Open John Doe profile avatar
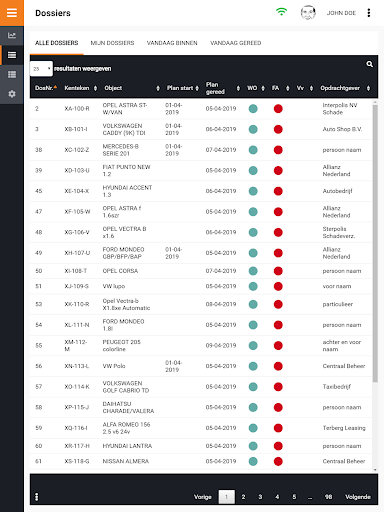 [x=308, y=13]
